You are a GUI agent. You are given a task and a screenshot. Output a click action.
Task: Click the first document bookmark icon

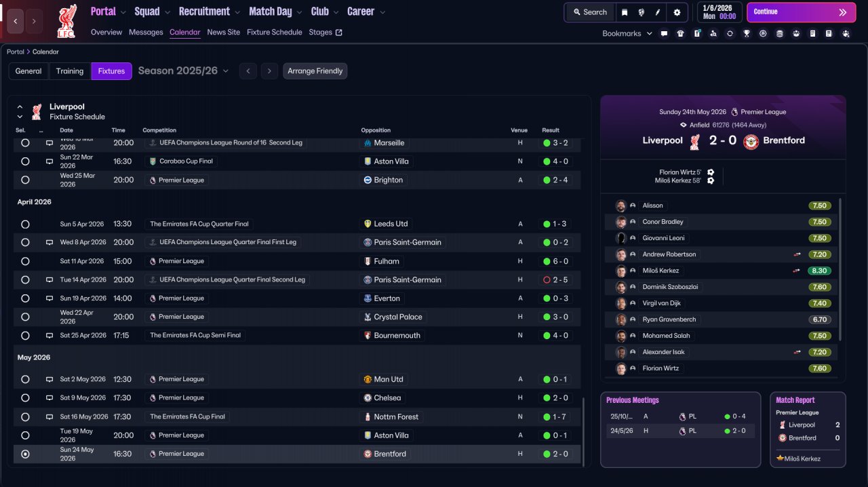[812, 33]
